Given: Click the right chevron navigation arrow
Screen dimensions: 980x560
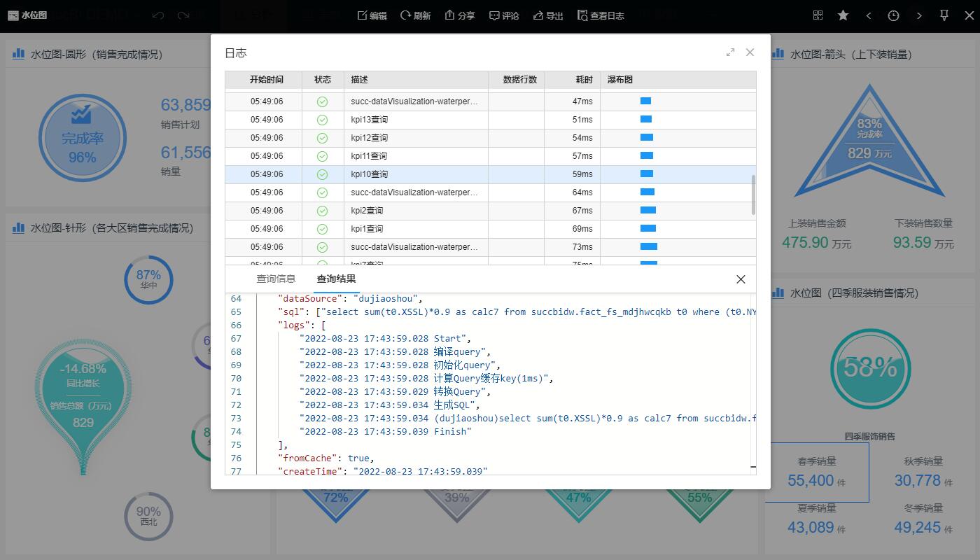Looking at the screenshot, I should point(918,15).
